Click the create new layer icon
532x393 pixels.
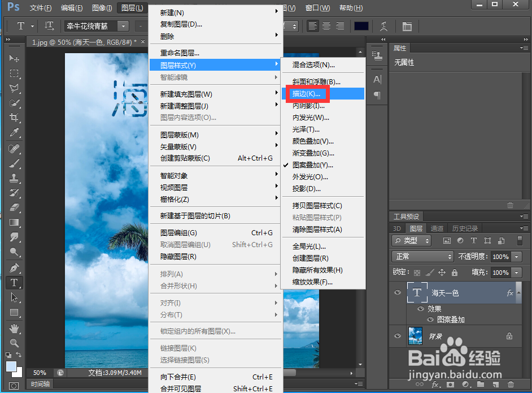[495, 383]
